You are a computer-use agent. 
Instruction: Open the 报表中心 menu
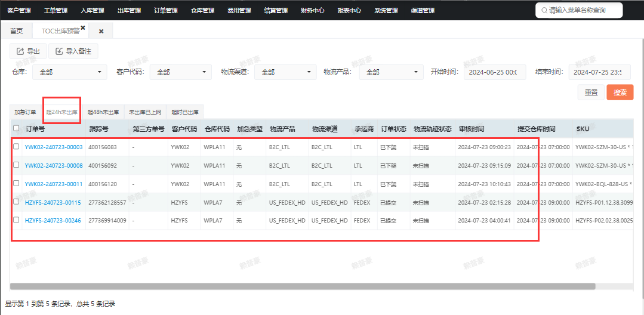pyautogui.click(x=350, y=11)
